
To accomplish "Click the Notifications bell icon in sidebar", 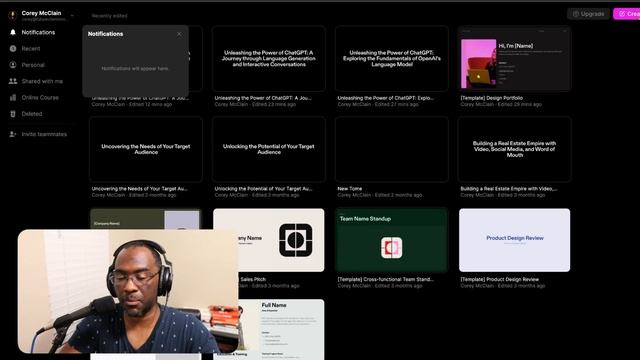I will [13, 32].
